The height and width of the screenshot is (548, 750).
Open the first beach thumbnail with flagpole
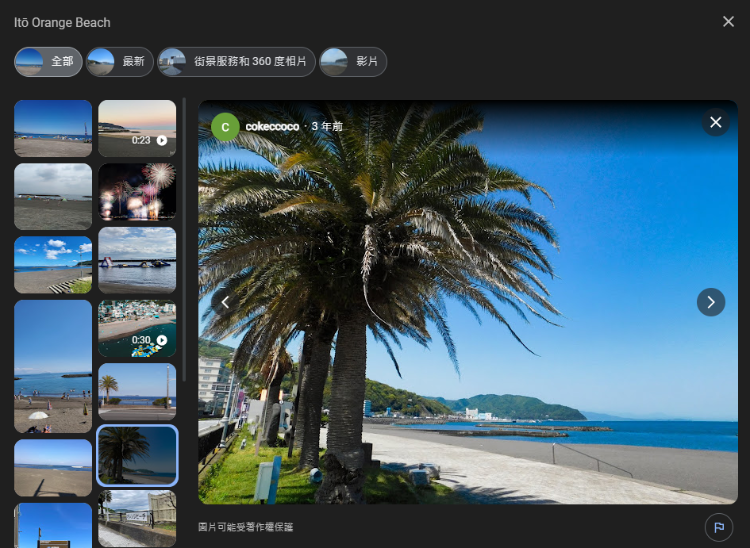pyautogui.click(x=53, y=128)
